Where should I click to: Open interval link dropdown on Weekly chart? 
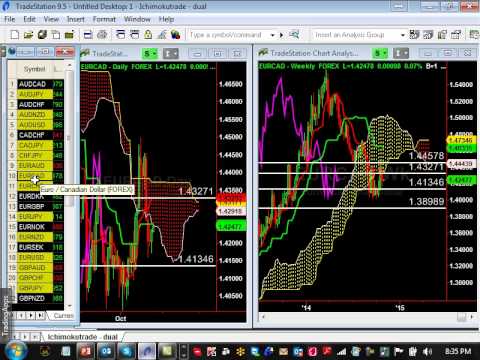pos(401,53)
